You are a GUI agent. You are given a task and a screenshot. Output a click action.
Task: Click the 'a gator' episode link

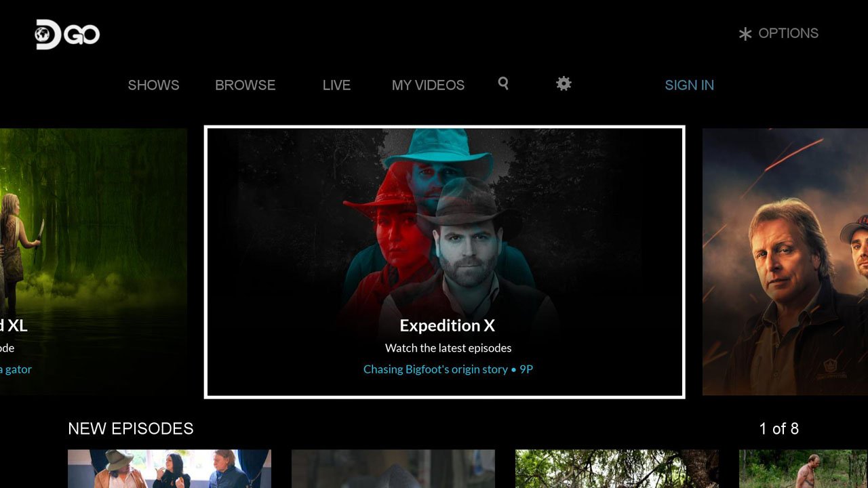15,369
